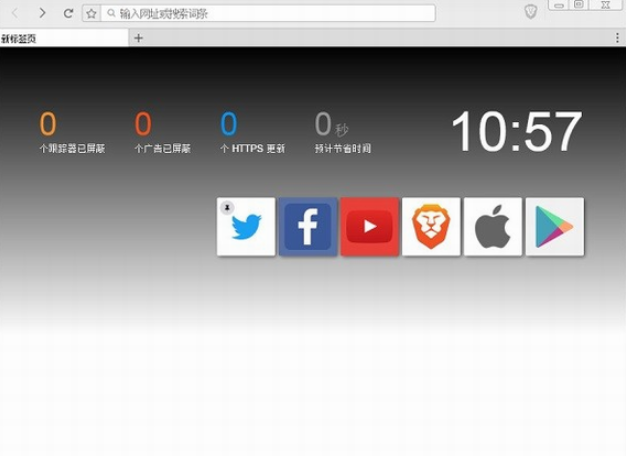Open the Facebook shortcut tile

[308, 227]
